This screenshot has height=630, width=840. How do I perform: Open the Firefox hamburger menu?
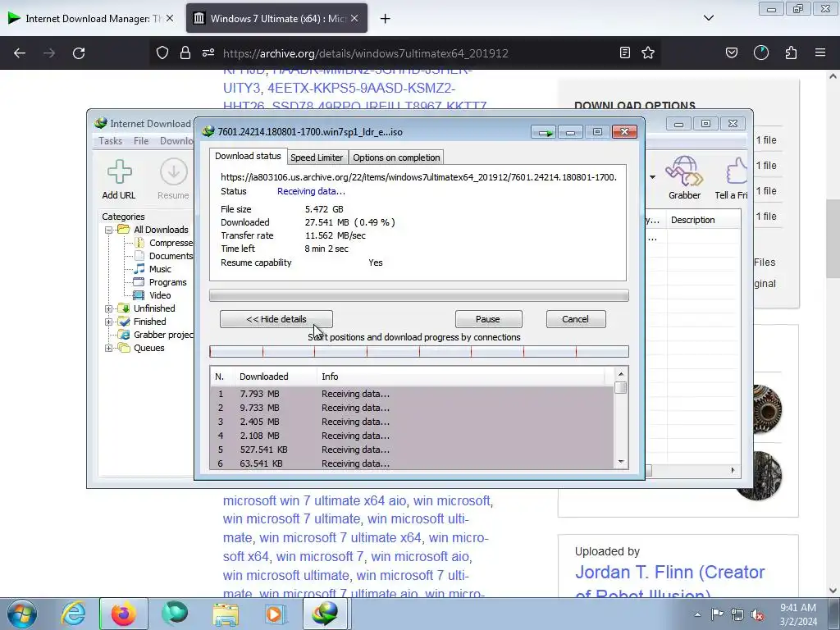click(x=820, y=52)
